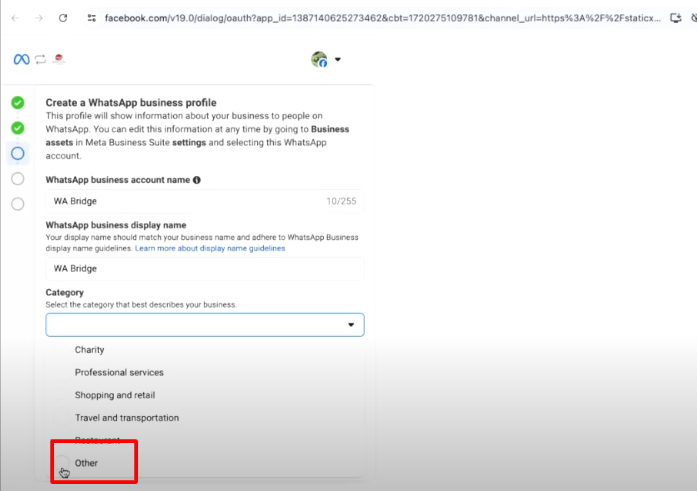Click the connection arrows icon beside Meta logo
Image resolution: width=697 pixels, height=491 pixels.
40,59
